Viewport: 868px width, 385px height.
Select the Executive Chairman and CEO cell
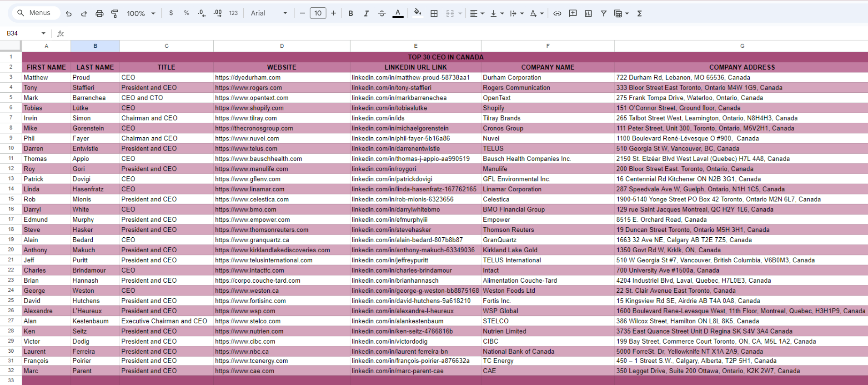166,321
